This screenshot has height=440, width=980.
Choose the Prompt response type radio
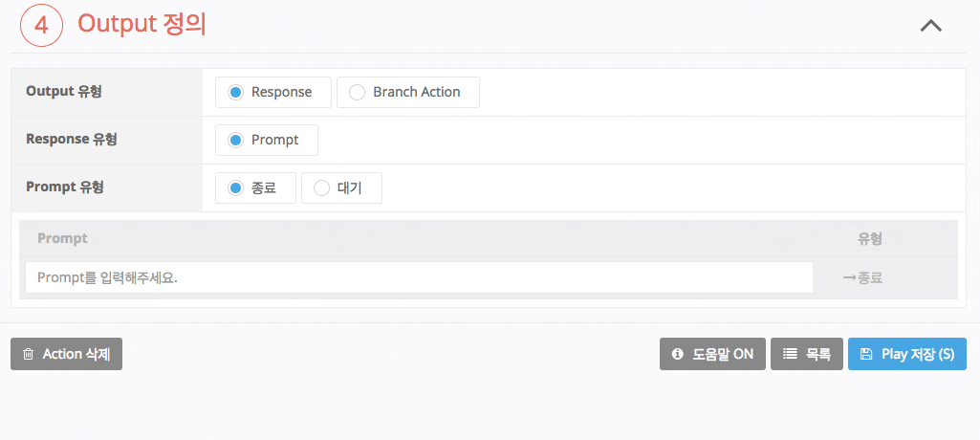(x=235, y=140)
